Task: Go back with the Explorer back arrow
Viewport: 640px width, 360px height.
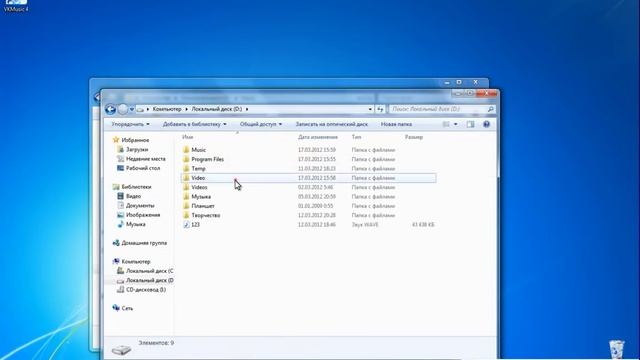Action: click(110, 109)
